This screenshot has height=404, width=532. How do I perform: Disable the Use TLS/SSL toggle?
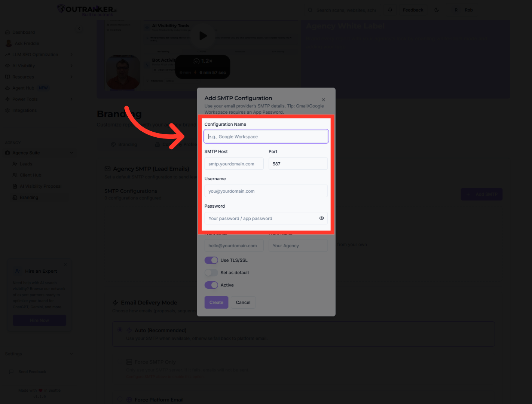(x=211, y=260)
